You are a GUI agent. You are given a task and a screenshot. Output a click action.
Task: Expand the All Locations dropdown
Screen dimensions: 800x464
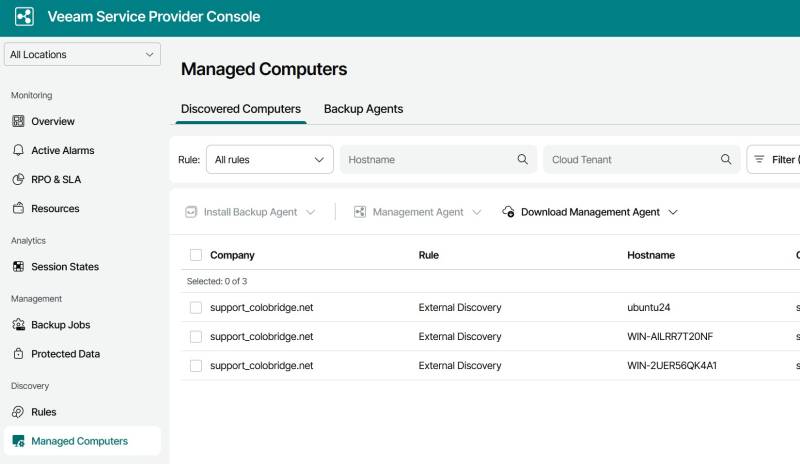click(82, 54)
